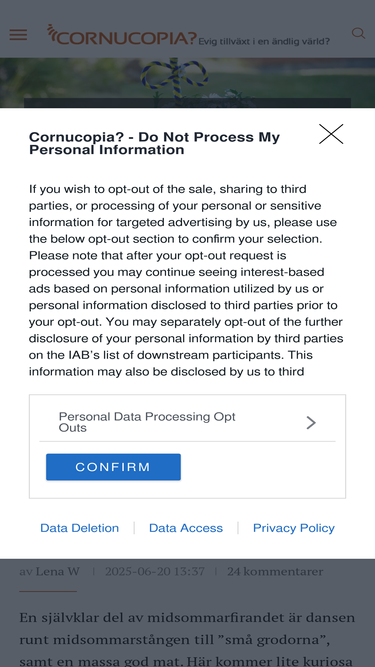Click the red divider below author line
The image size is (375, 667).
pyautogui.click(x=48, y=591)
